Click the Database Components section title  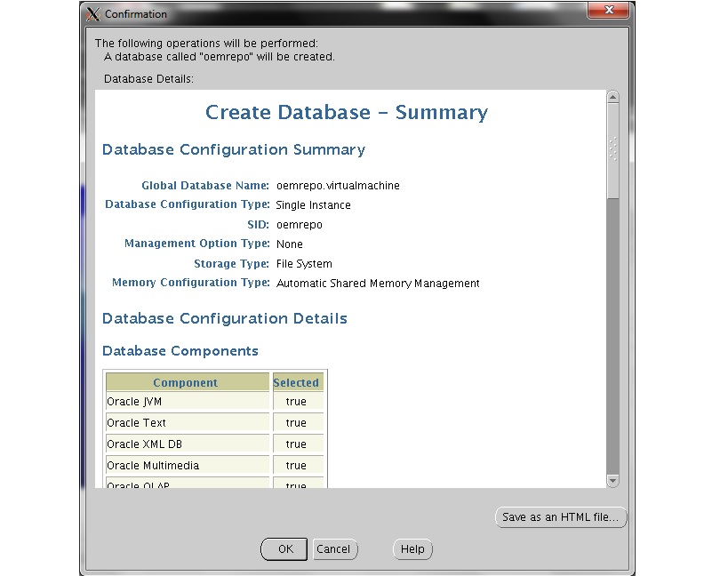tap(180, 350)
